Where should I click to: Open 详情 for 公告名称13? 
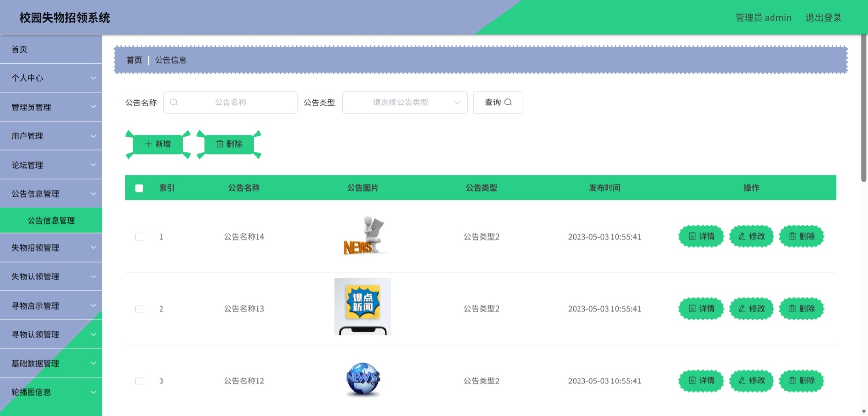(x=701, y=309)
